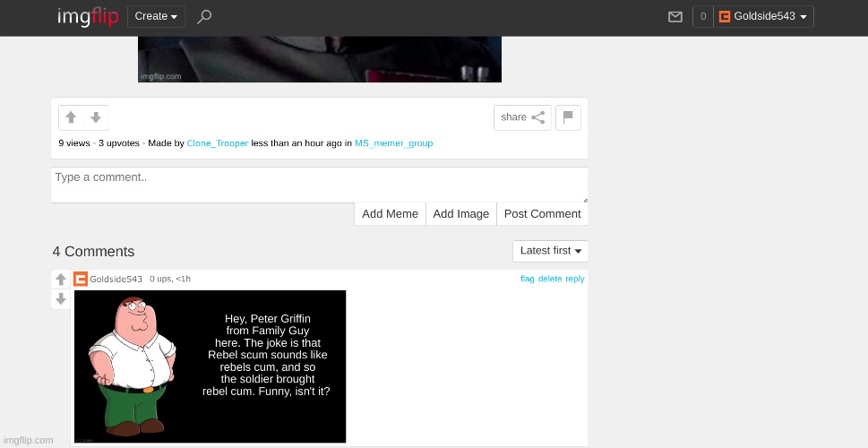Click the Goldside543 comment avatar icon
This screenshot has height=448, width=868.
click(x=81, y=279)
